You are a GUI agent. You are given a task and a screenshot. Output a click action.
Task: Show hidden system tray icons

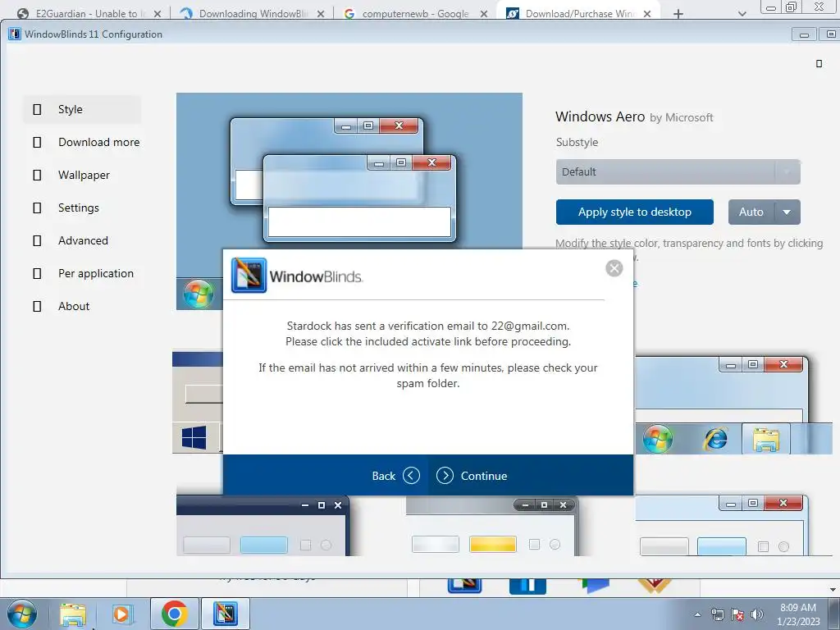coord(697,614)
